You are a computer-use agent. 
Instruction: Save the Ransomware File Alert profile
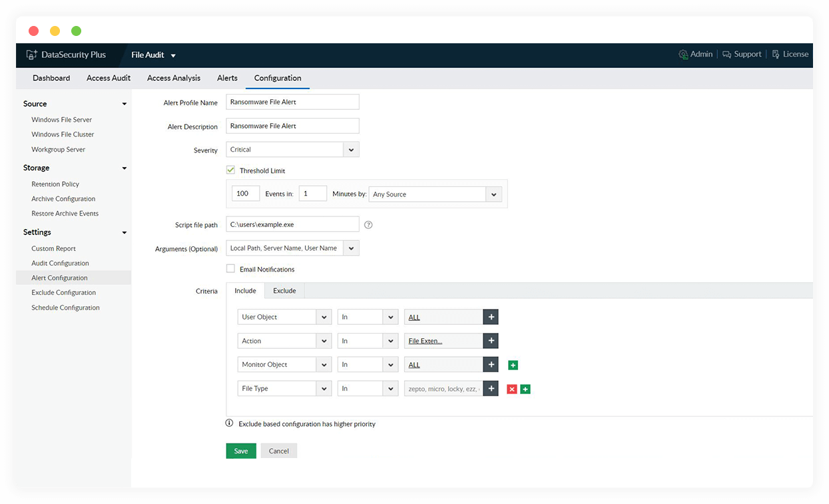tap(240, 451)
